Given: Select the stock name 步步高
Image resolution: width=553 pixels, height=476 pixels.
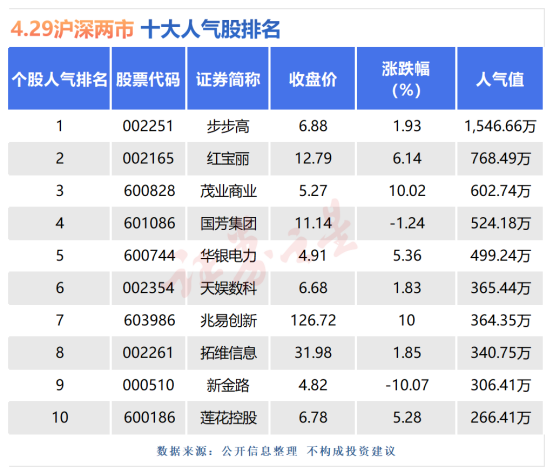Looking at the screenshot, I should pyautogui.click(x=228, y=126).
